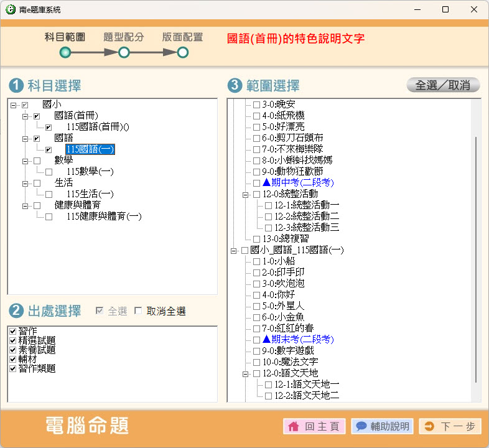Image resolution: width=489 pixels, height=448 pixels.
Task: Uncheck 精選試題 source checkbox
Action: coord(13,340)
